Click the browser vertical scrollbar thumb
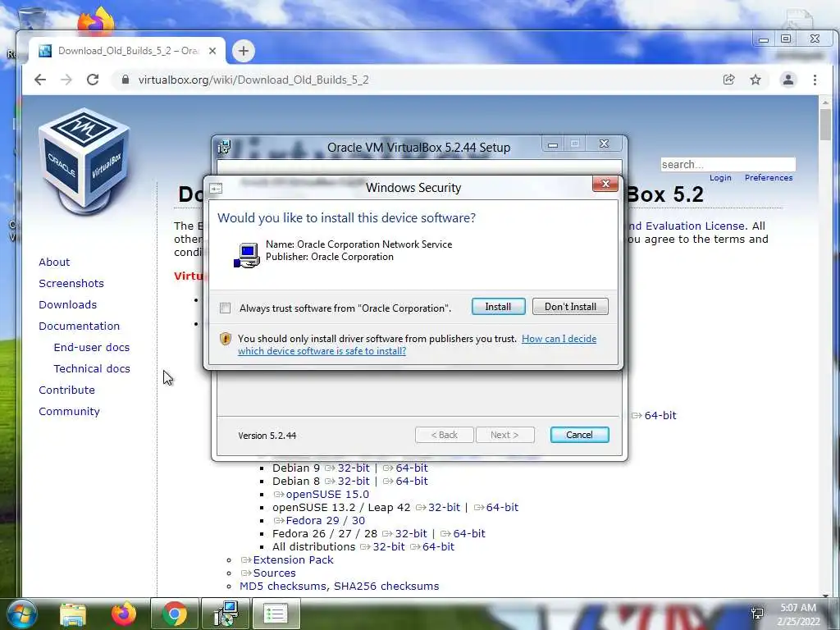Screen dimensions: 840x630 (825, 125)
